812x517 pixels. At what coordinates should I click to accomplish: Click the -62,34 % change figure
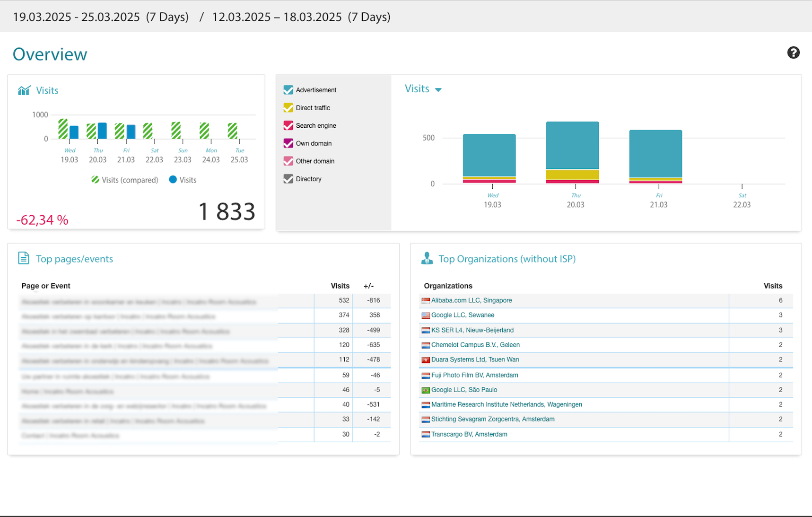(42, 220)
